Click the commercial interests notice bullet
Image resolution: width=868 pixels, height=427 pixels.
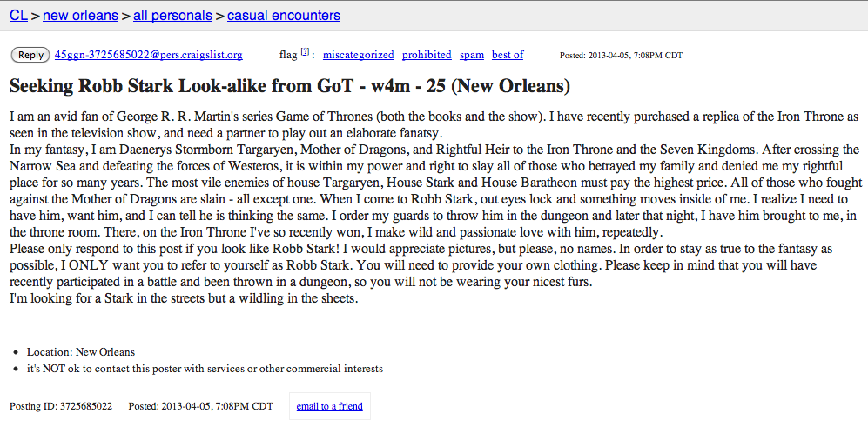(x=205, y=369)
